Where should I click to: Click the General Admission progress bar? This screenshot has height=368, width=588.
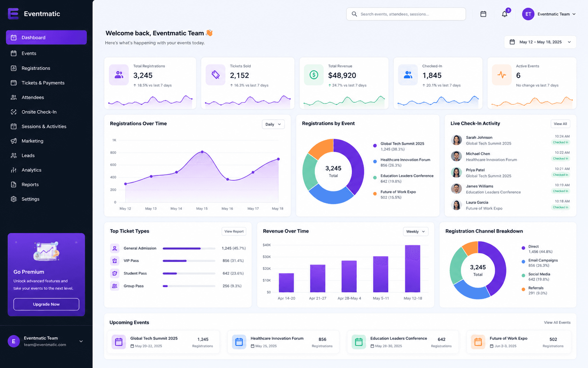(x=189, y=249)
